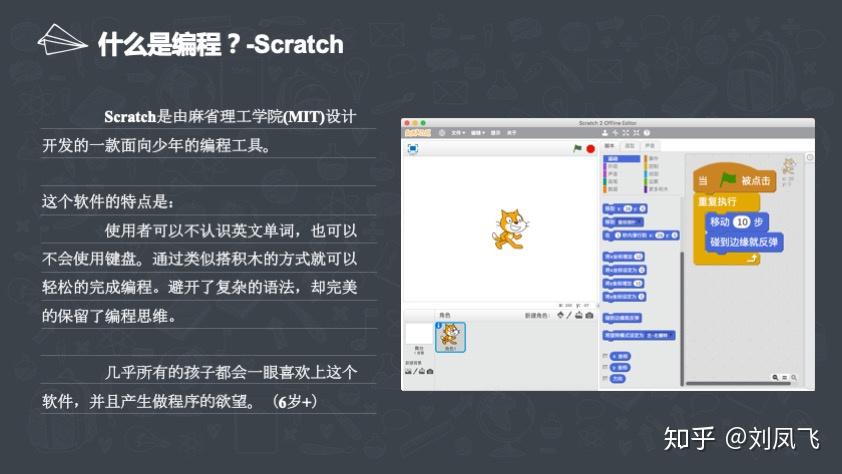Screen dimensions: 842x474
Task: Paint a new sprite with the brush icon
Action: (x=569, y=315)
